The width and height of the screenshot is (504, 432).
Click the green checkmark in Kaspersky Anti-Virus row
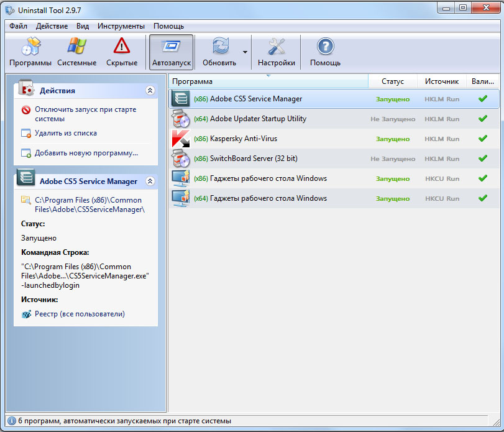coord(482,138)
